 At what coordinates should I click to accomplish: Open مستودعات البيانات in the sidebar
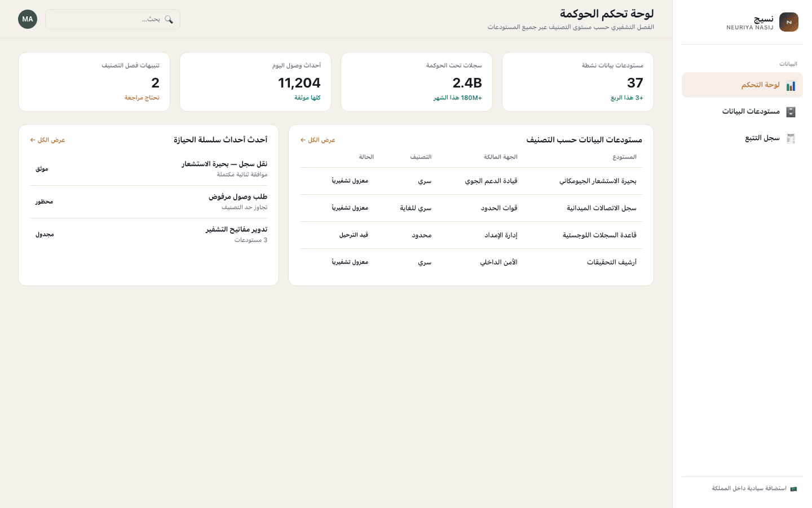click(742, 111)
